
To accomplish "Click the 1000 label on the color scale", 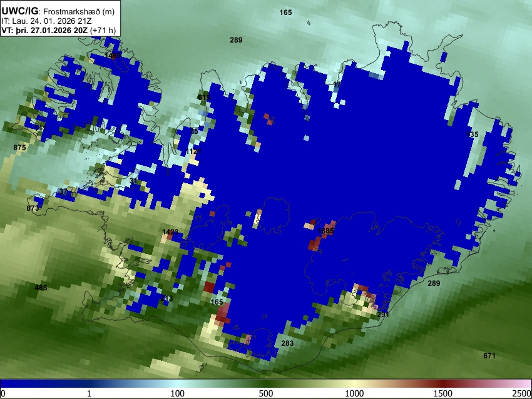I will coord(354,393).
